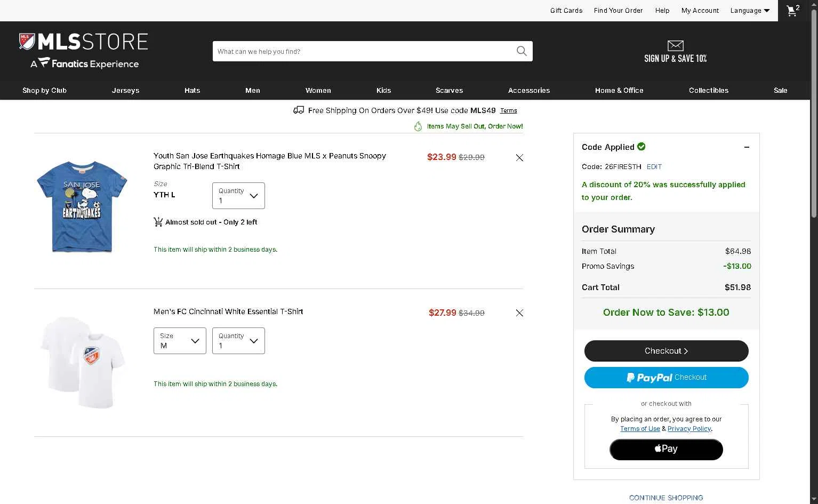Open the Collectibles menu
Screen dimensions: 818x504
click(x=709, y=91)
